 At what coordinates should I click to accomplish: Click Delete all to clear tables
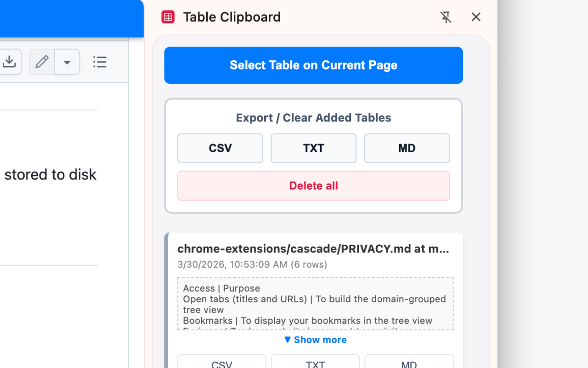pyautogui.click(x=313, y=186)
